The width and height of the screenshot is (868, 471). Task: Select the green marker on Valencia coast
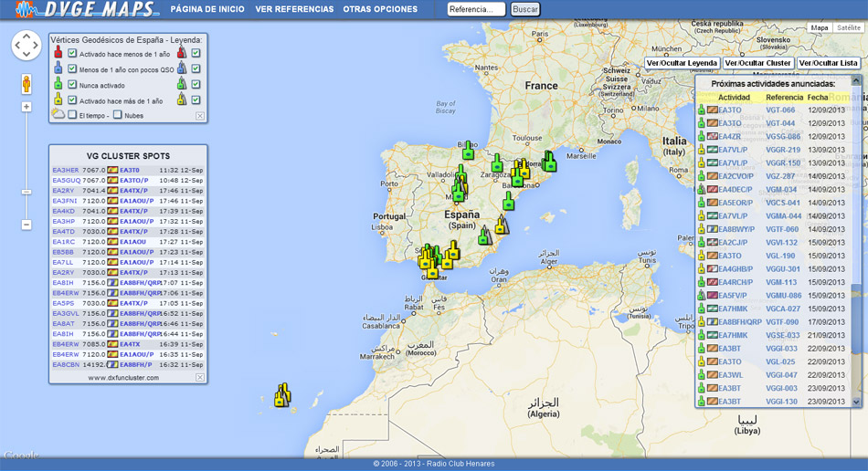tap(509, 201)
